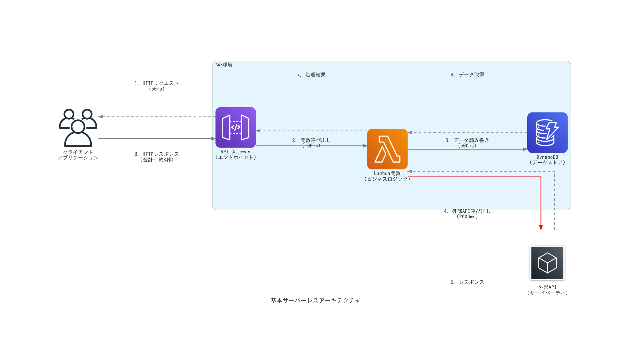Image resolution: width=632 pixels, height=364 pixels.
Task: Click the 'クライアント アプリケーション' caption
Action: tap(78, 155)
